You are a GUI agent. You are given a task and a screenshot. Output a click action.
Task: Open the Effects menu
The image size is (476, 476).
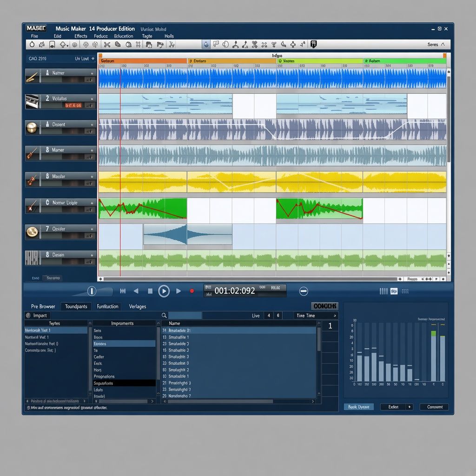[81, 36]
